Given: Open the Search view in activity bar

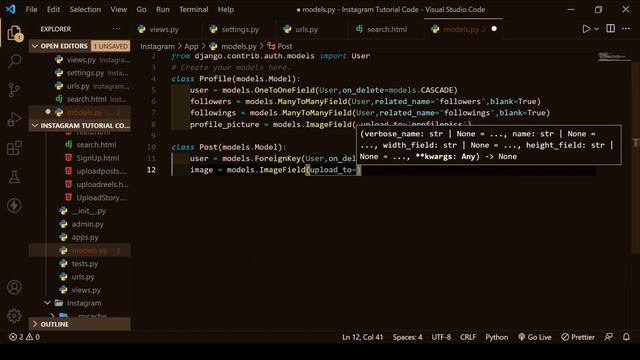Looking at the screenshot, I should point(15,62).
